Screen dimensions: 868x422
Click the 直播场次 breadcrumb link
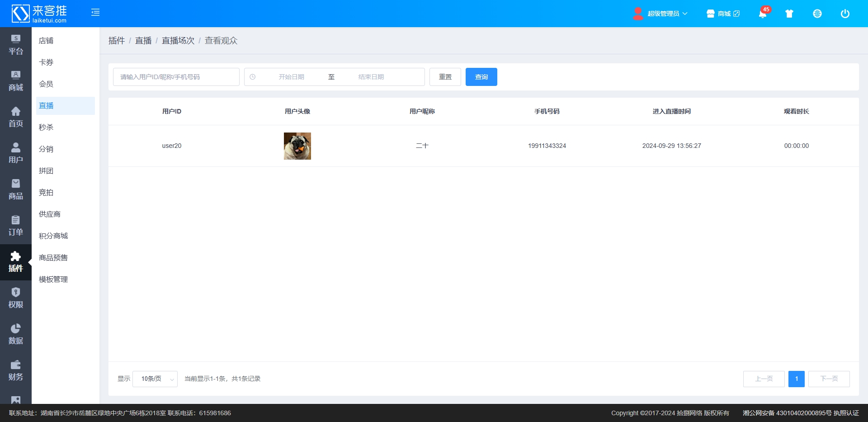pyautogui.click(x=178, y=41)
